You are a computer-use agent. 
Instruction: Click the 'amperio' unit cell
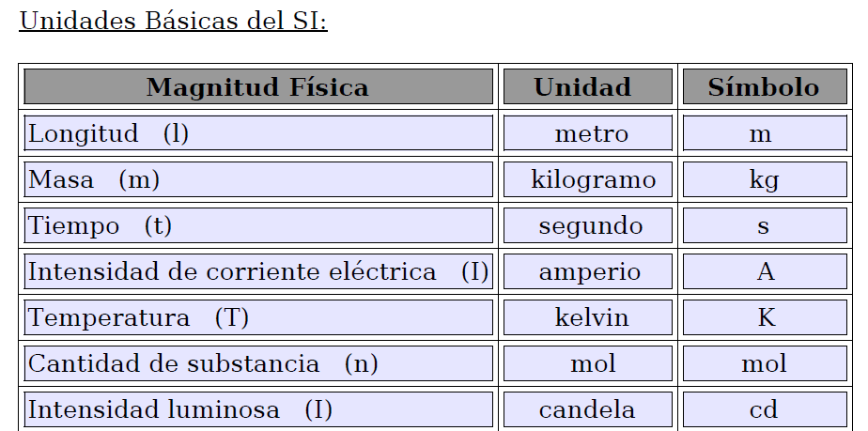pos(587,271)
